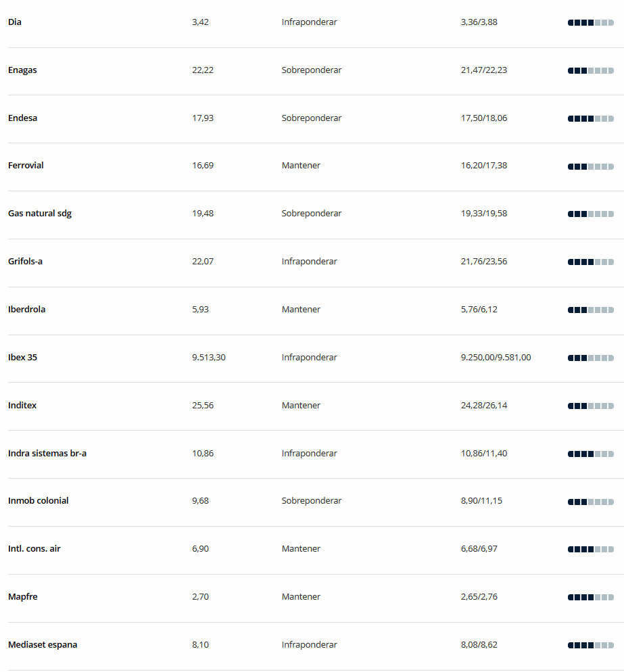Select the Endesa company name
This screenshot has width=624, height=672.
(x=23, y=118)
